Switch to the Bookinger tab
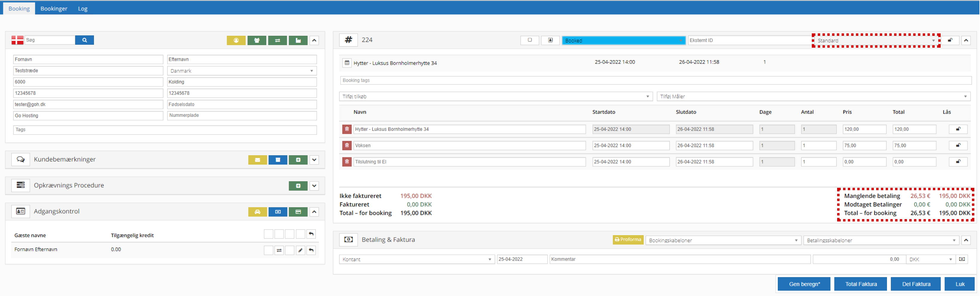Screen dimensions: 980x296 tap(54, 8)
